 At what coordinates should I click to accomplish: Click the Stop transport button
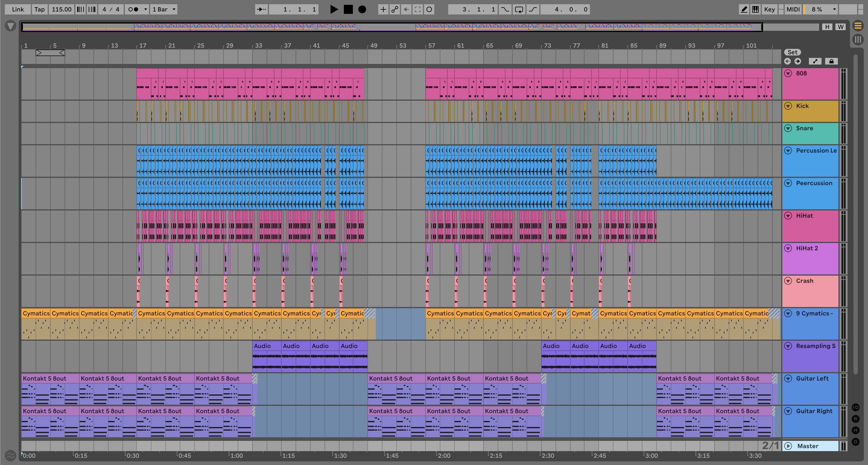click(348, 9)
